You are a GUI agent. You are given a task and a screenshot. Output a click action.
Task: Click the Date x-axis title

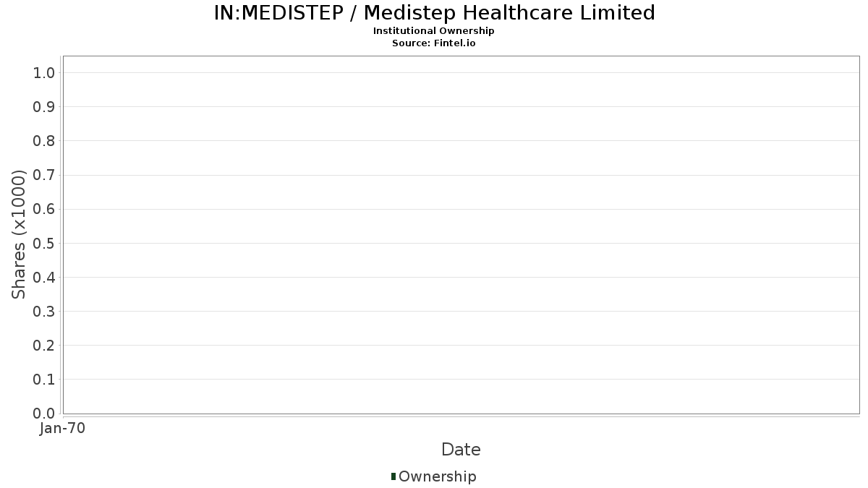(461, 450)
